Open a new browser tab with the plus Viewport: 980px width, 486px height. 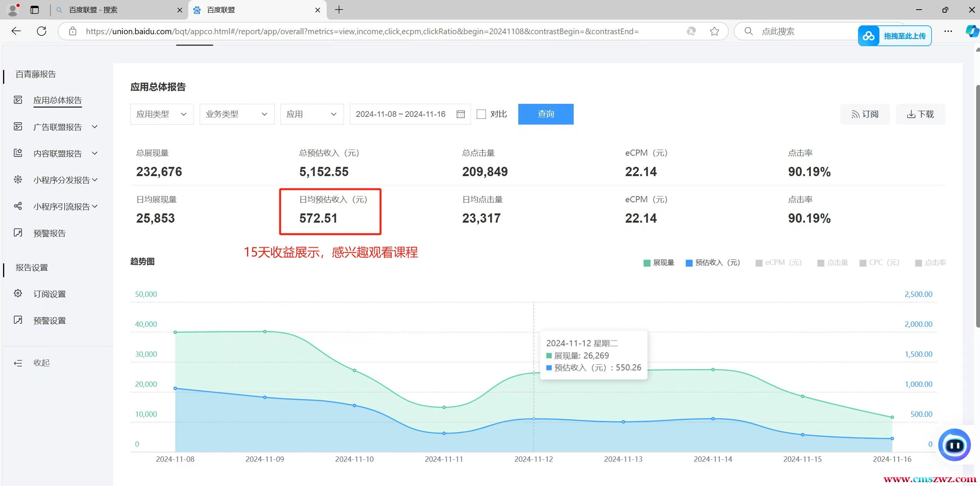pos(339,10)
